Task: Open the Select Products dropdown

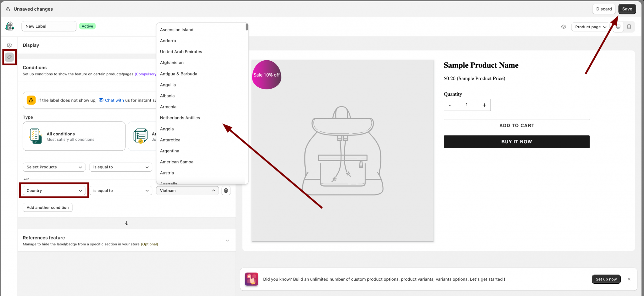Action: click(x=54, y=167)
